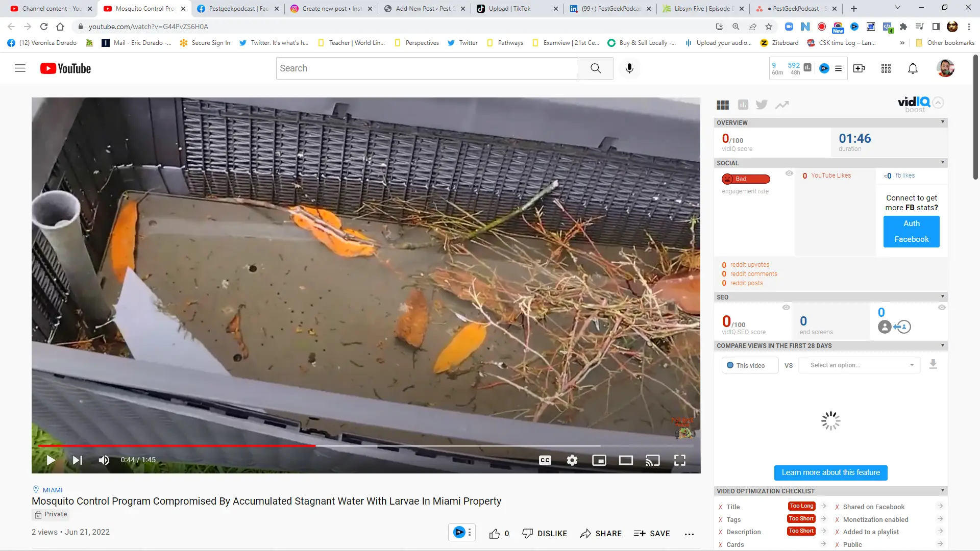Toggle closed captions on video
Screen dimensions: 980x551
pos(545,460)
